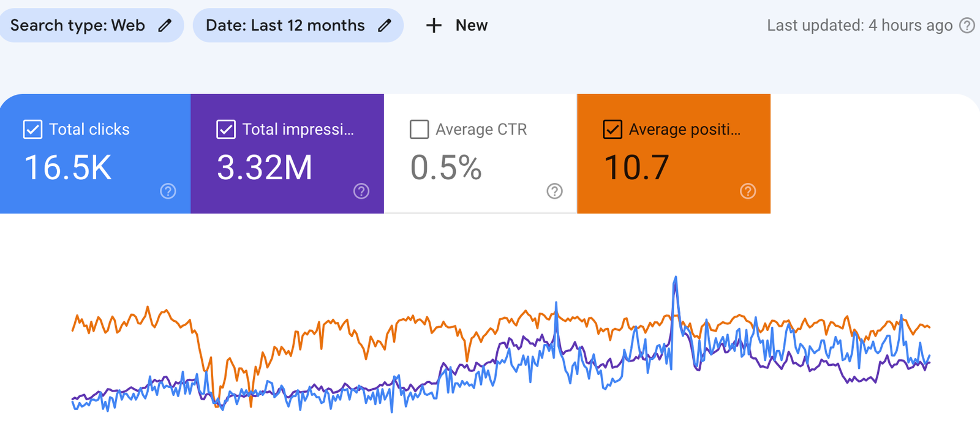The height and width of the screenshot is (432, 980).
Task: Open help icon on Average CTR card
Action: pyautogui.click(x=554, y=191)
